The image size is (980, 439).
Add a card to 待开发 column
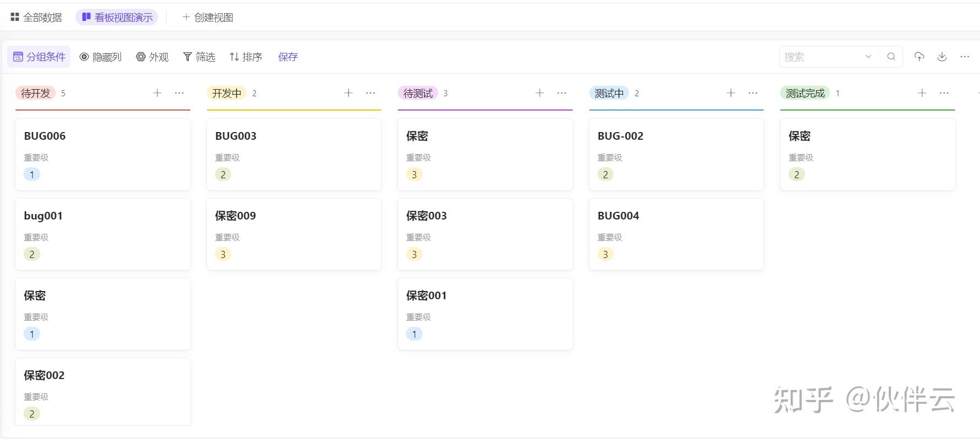(157, 93)
